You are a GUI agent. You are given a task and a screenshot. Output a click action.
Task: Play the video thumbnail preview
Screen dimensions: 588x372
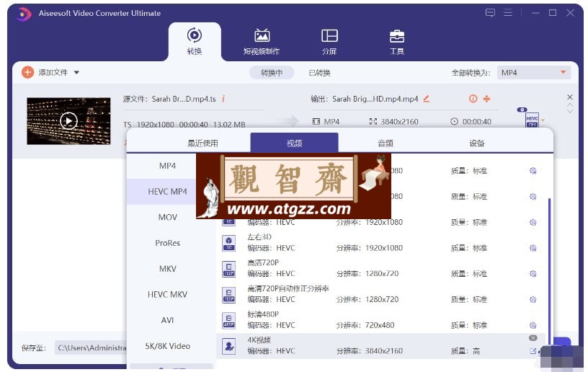click(68, 120)
